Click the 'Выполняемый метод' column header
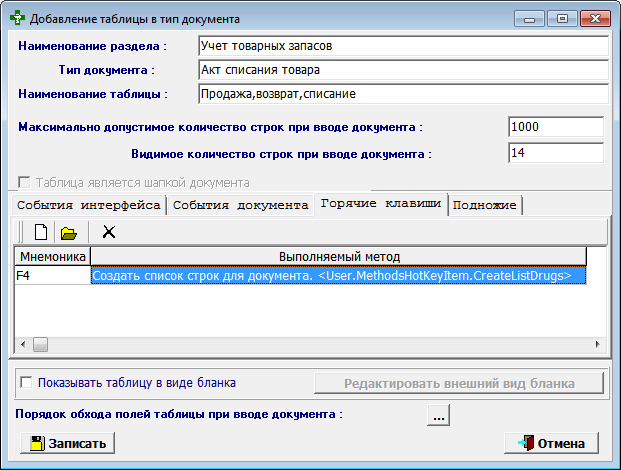The width and height of the screenshot is (621, 470). click(338, 257)
